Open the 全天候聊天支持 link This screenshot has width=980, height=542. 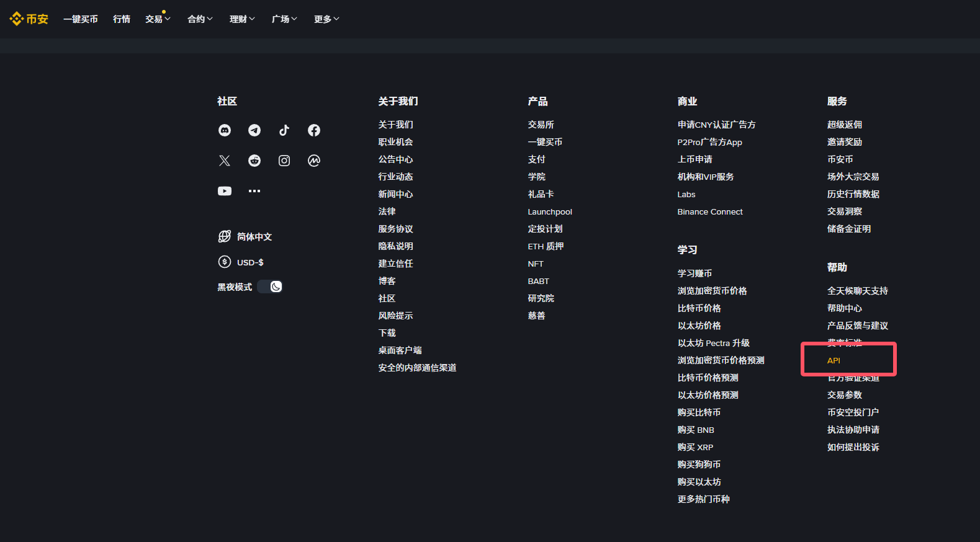(x=858, y=291)
